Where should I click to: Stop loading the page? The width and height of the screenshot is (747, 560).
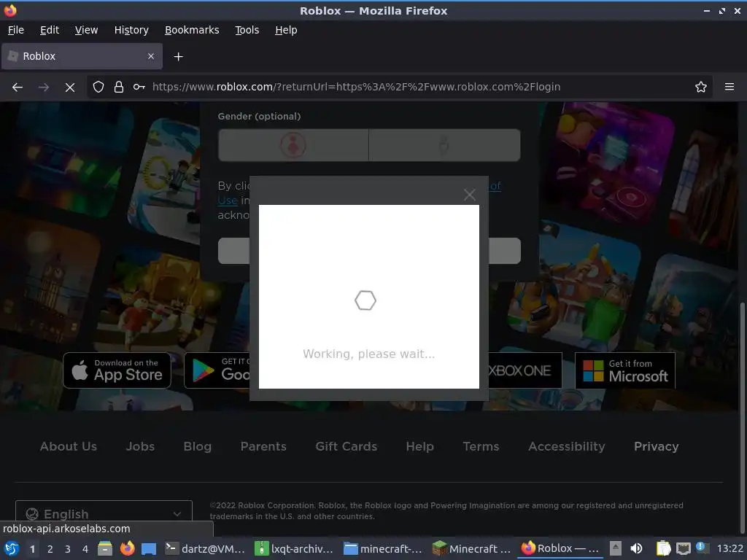tap(69, 87)
